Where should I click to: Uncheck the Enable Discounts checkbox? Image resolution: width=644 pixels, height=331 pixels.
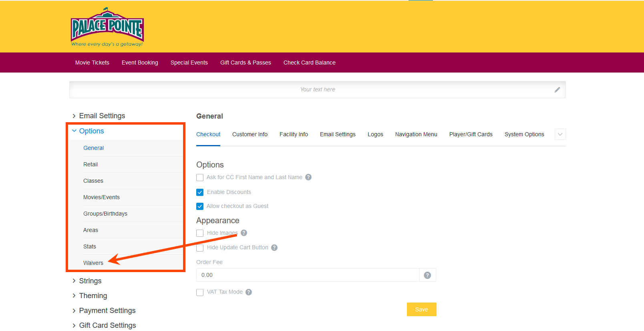200,192
